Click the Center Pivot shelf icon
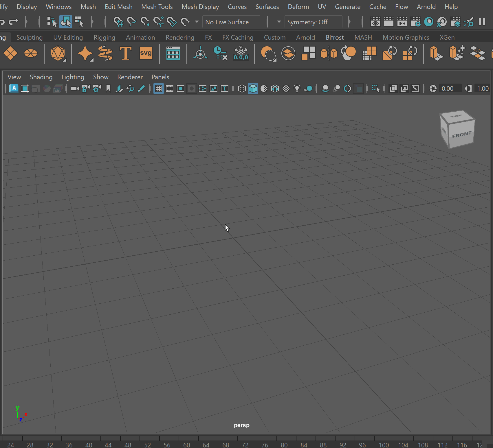The height and width of the screenshot is (448, 493). (x=200, y=53)
